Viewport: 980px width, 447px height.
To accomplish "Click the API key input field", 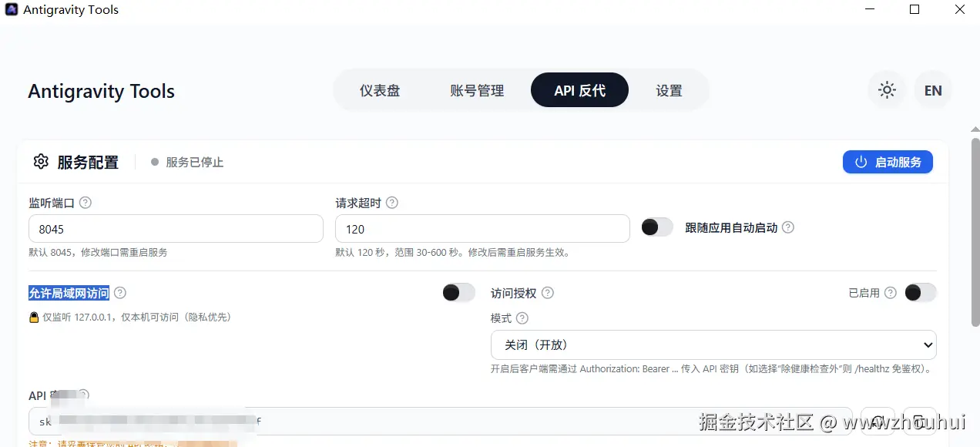I will click(441, 422).
